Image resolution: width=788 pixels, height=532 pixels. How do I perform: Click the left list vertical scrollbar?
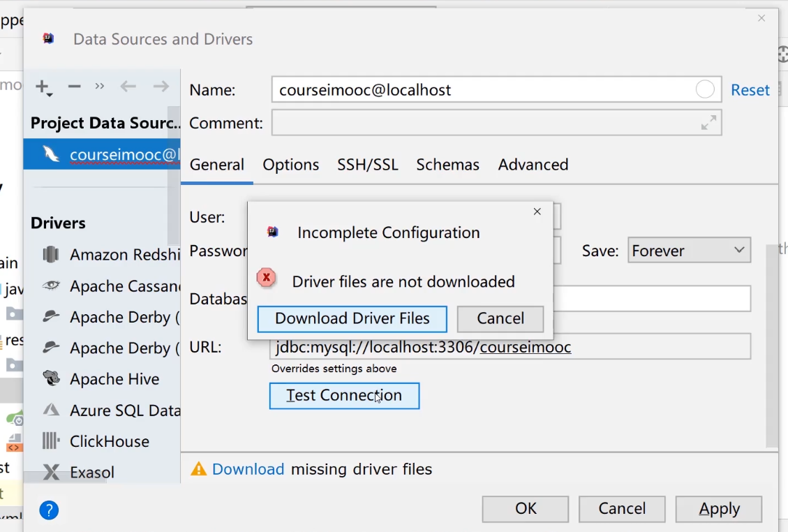coord(174,175)
